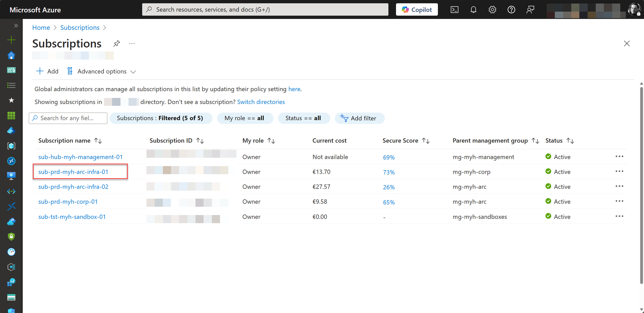Open Cloud Shell from the top bar
Screen dimensions: 644x313
(454, 10)
